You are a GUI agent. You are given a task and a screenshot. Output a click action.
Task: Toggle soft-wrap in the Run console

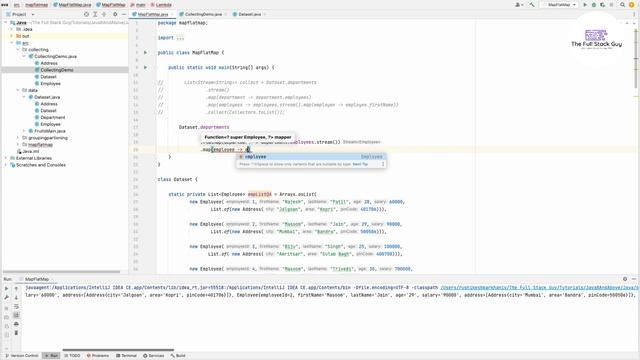(16, 307)
